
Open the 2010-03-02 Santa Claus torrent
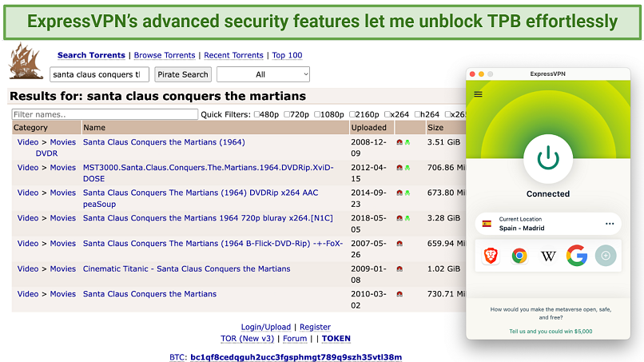(x=149, y=294)
